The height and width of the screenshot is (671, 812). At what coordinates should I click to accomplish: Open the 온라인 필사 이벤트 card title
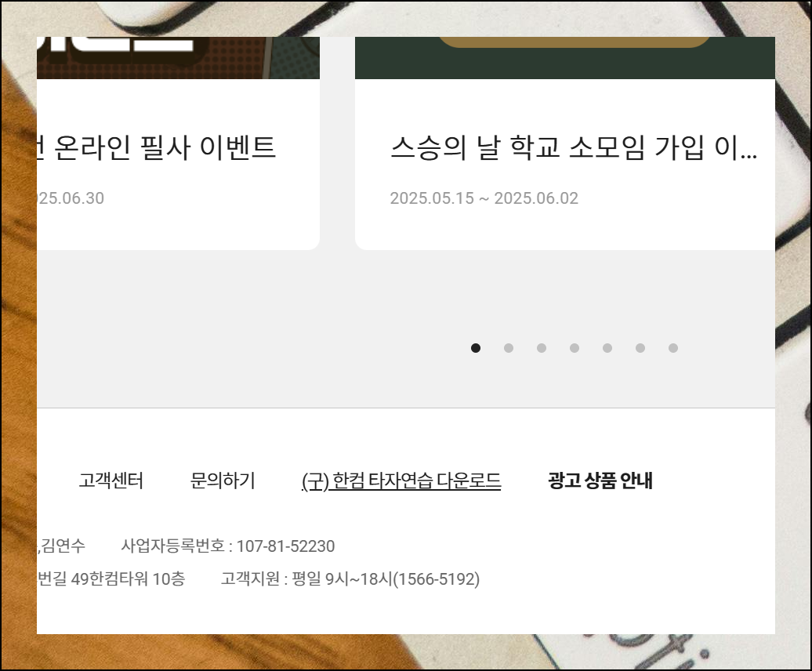click(x=157, y=147)
